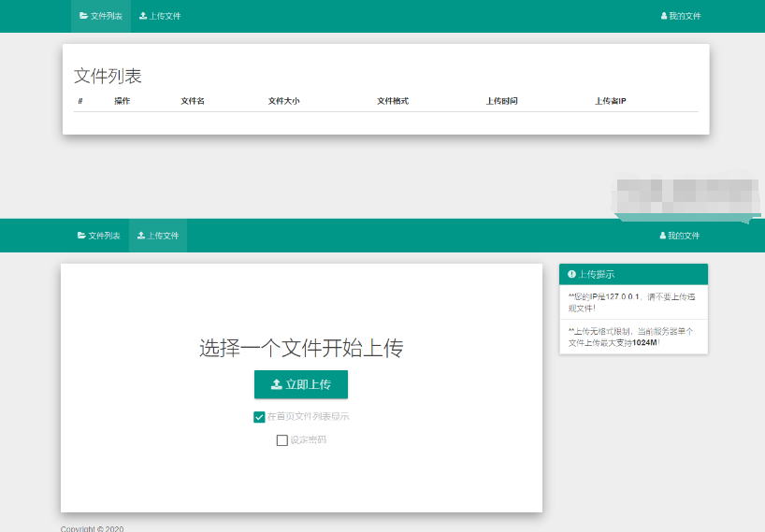Open 上传文件 tab in the top navbar
765x532 pixels.
coord(160,16)
